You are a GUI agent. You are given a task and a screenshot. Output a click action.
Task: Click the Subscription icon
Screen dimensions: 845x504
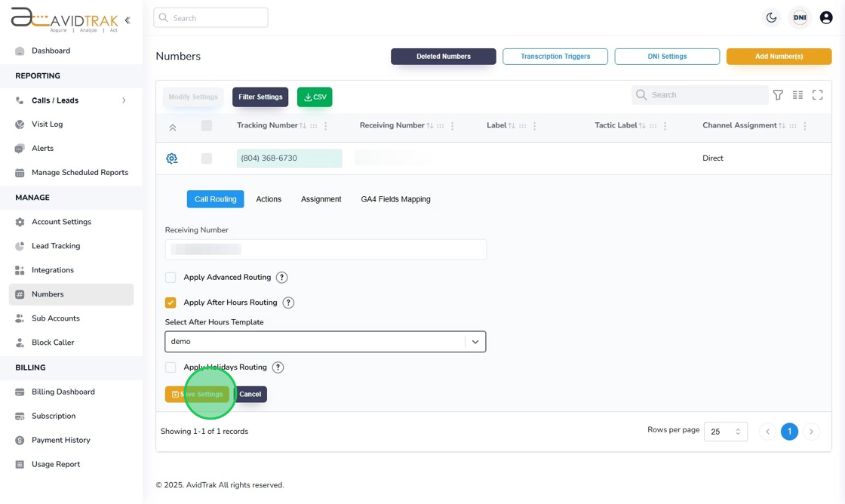tap(20, 416)
